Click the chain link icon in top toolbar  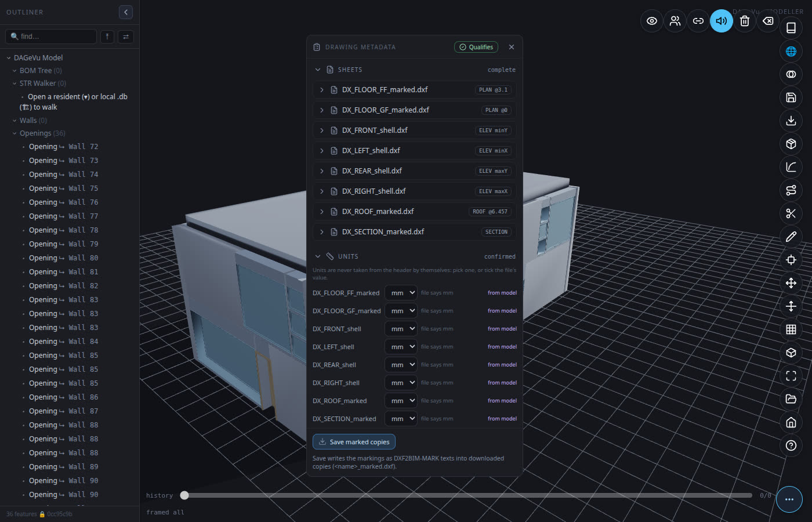click(x=698, y=21)
